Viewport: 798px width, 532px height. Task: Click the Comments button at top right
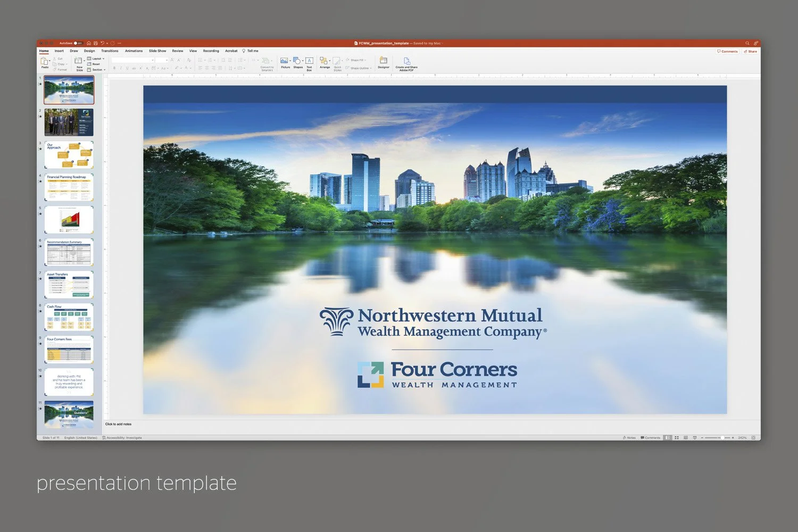point(727,51)
